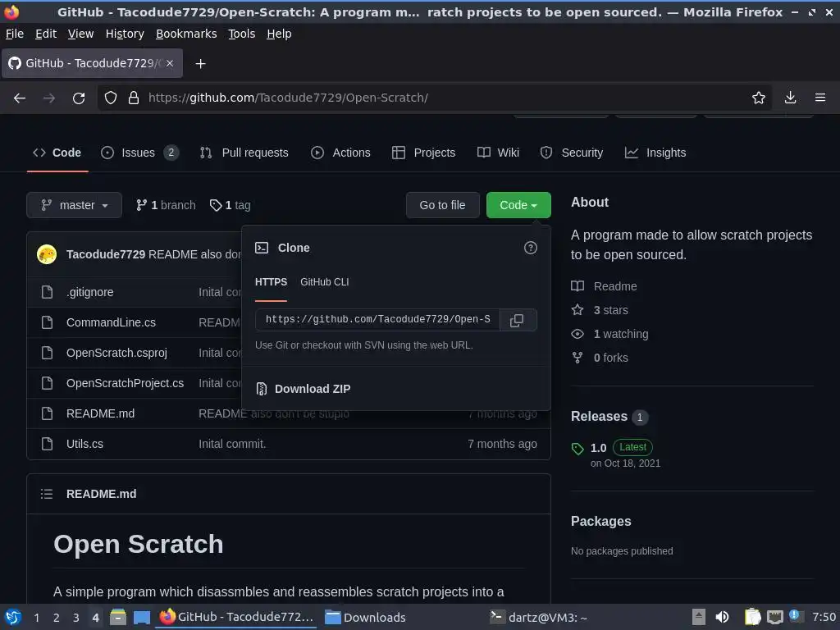
Task: Click the clipboard icon in system tray
Action: pos(753,617)
